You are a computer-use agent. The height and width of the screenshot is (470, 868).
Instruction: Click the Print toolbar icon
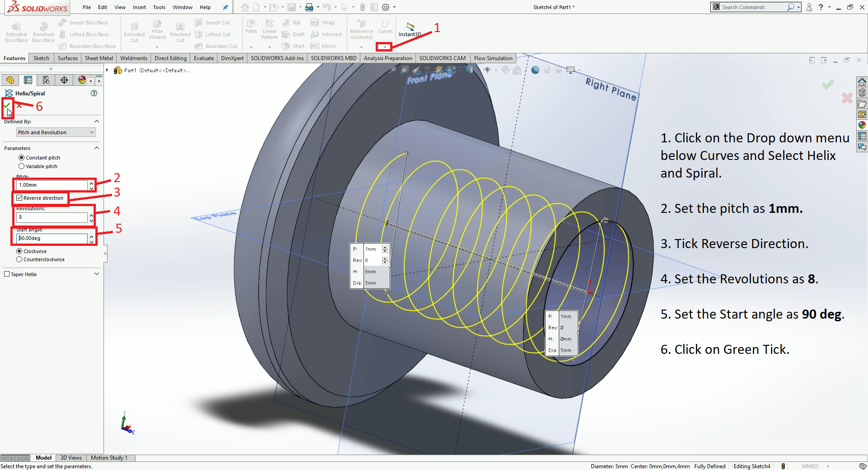309,7
